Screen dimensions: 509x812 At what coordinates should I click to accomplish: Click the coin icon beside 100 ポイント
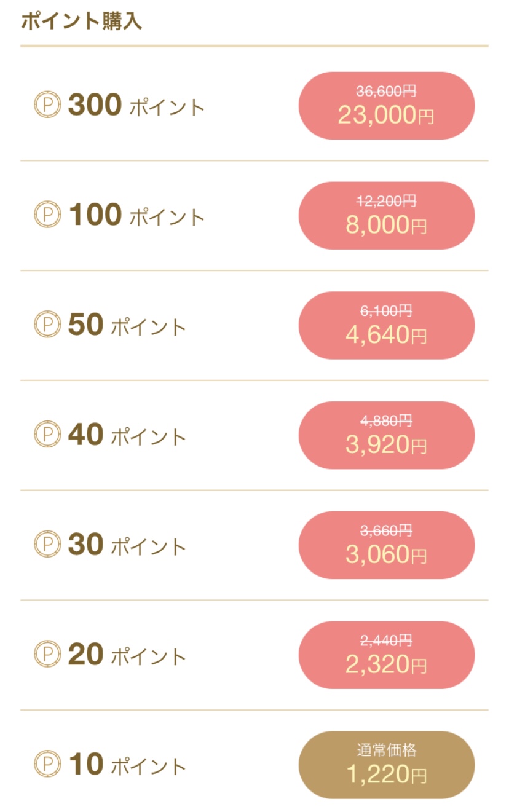pos(47,215)
